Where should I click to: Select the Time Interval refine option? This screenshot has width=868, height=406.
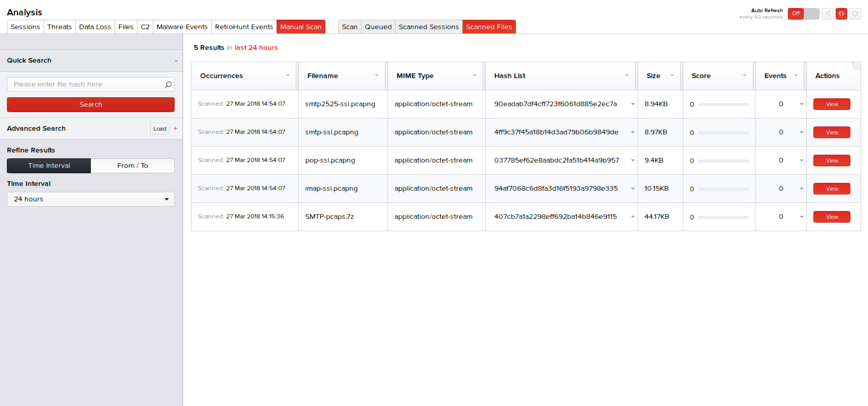pos(49,166)
